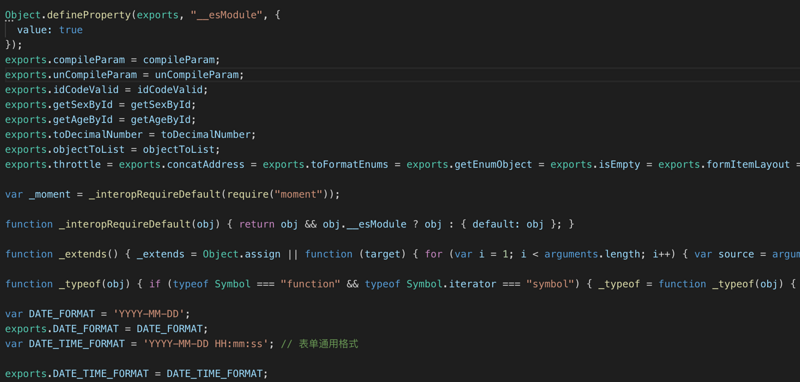Click the line 'exports.getSexById = getSexById;'

tap(101, 105)
